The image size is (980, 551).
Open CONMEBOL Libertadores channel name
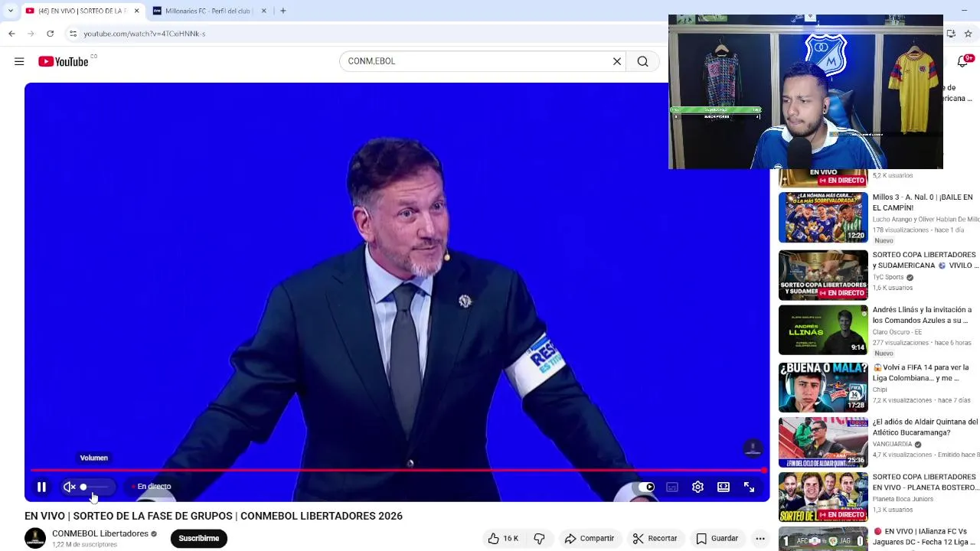[100, 533]
